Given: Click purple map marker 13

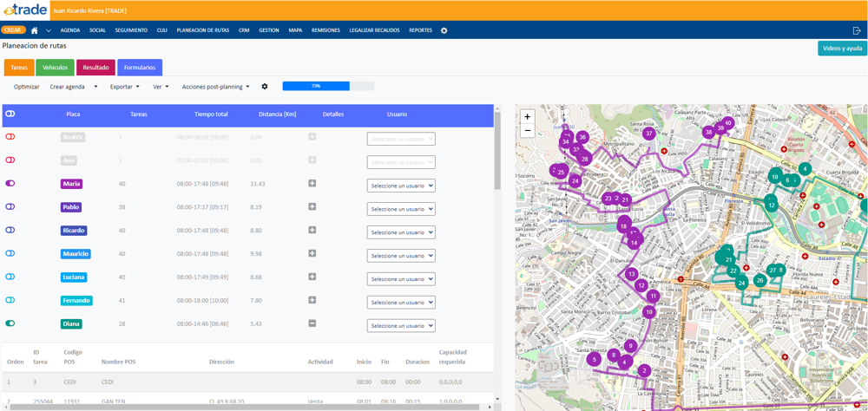Looking at the screenshot, I should [x=631, y=273].
